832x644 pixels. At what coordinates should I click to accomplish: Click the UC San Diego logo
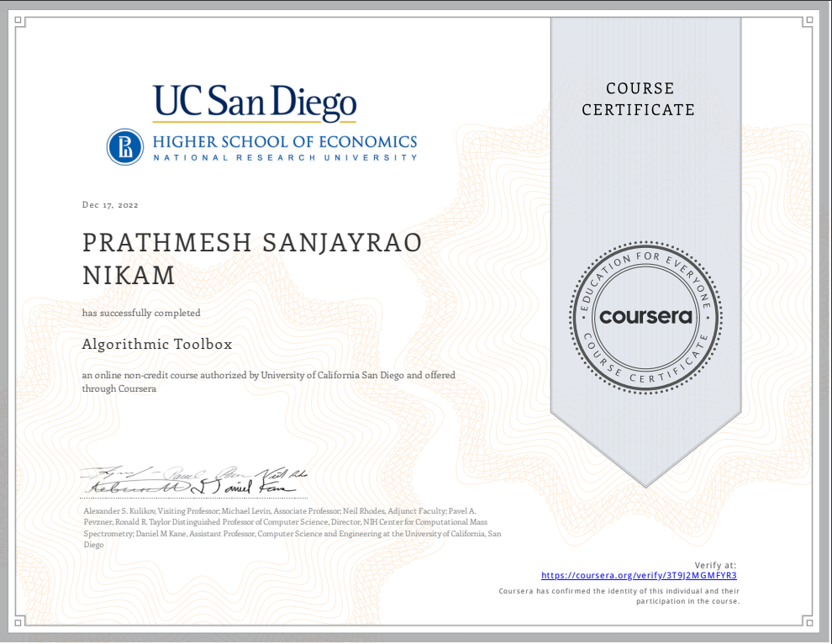(x=255, y=103)
